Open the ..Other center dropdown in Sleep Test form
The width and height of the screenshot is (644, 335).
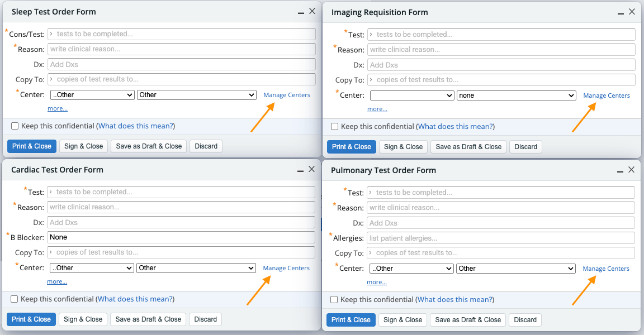(92, 95)
